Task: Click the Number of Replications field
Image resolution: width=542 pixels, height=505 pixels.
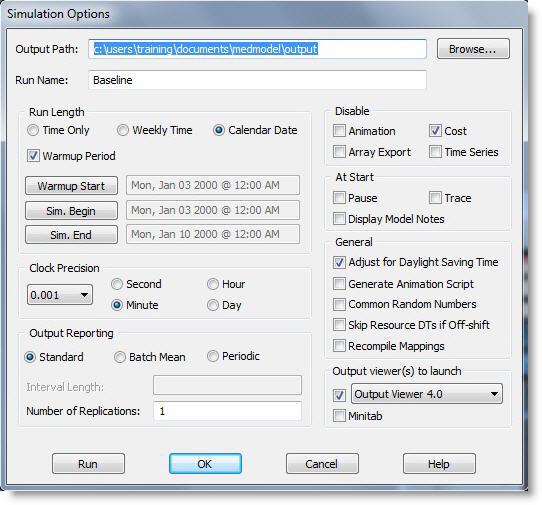Action: 227,411
